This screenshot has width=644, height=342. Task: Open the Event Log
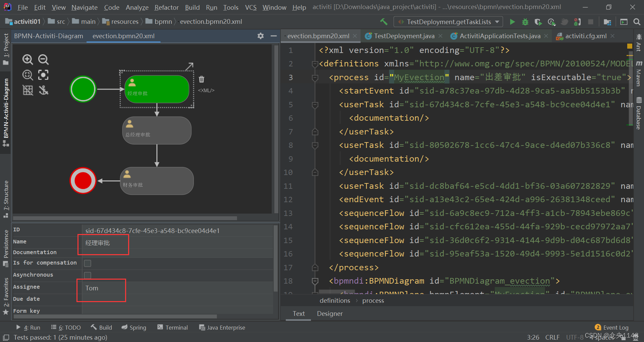611,328
